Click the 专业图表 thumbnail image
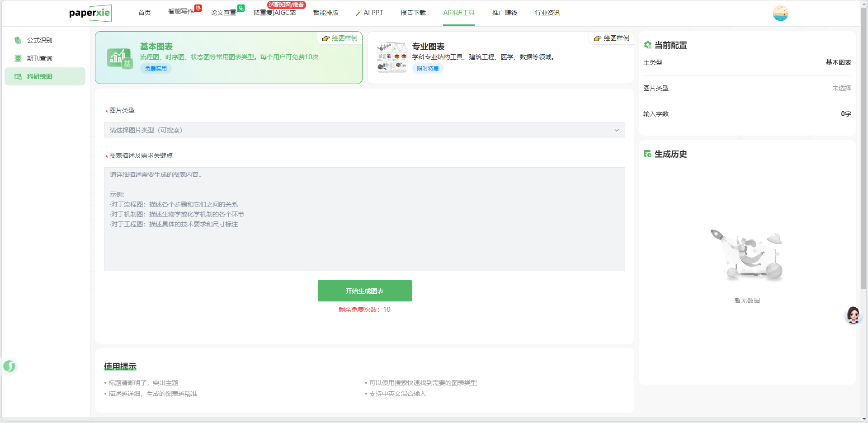The image size is (868, 423). (392, 57)
